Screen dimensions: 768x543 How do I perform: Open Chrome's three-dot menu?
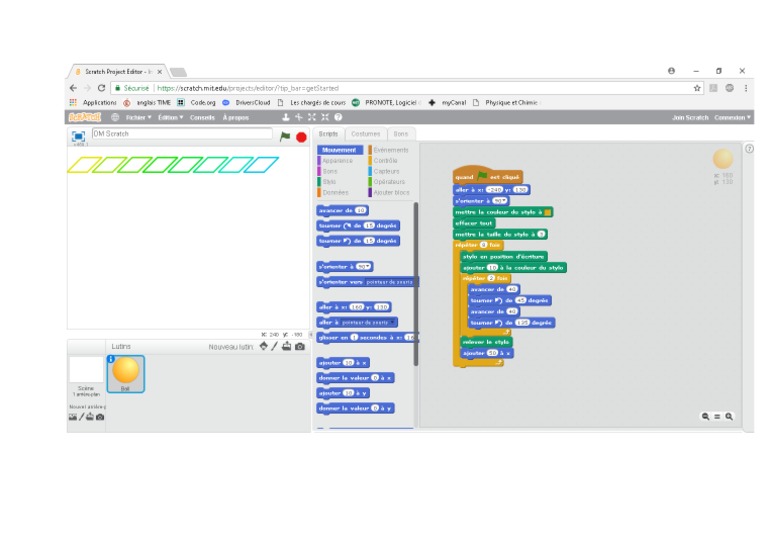click(745, 88)
